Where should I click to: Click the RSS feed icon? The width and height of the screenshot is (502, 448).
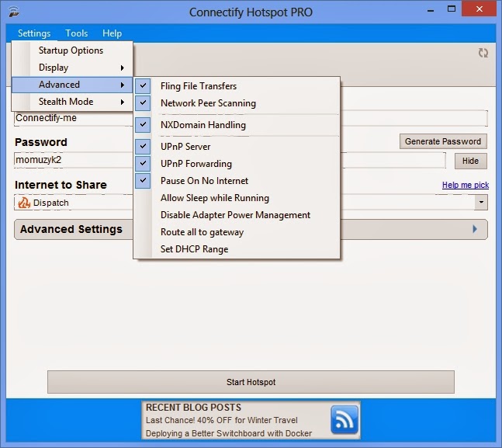pos(344,419)
